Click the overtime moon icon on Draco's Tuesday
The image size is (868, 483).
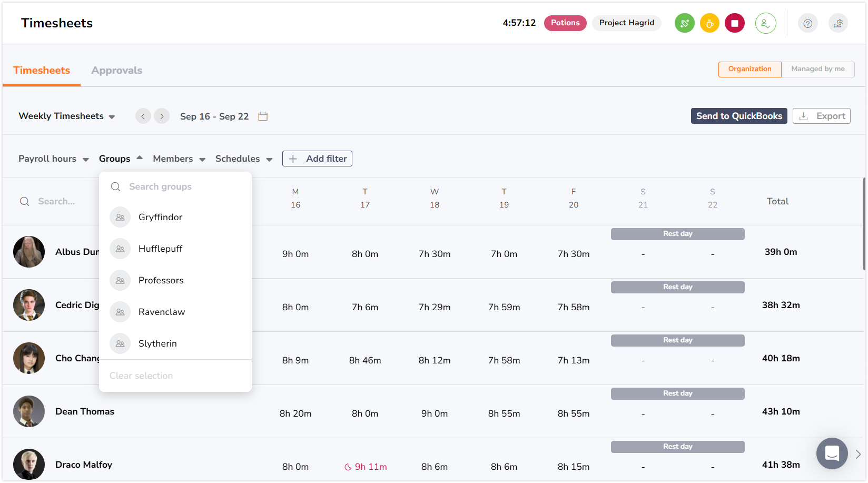348,467
